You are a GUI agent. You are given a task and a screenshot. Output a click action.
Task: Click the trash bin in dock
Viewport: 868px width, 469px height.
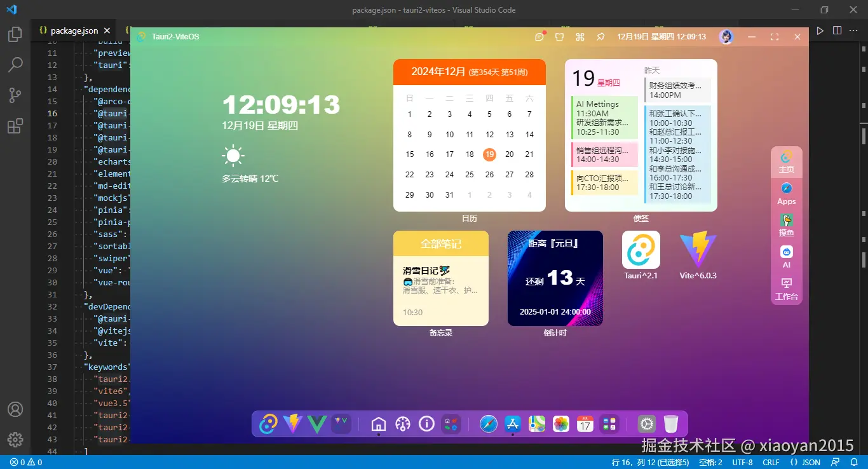tap(671, 424)
